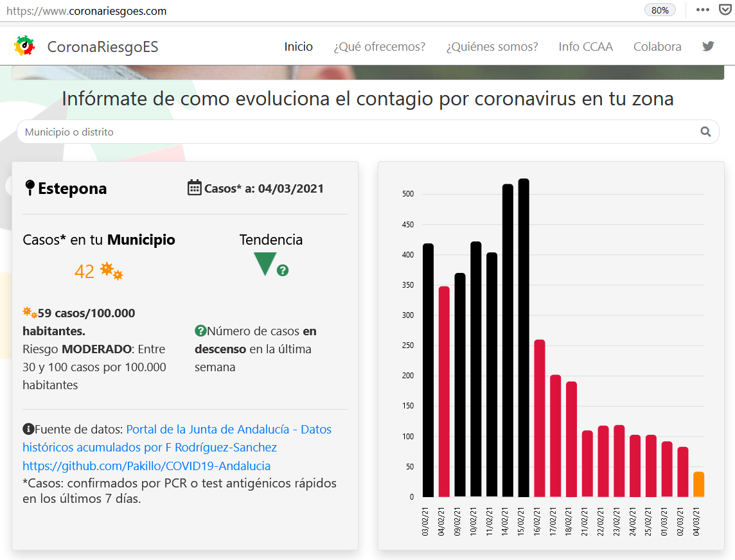This screenshot has height=560, width=735.
Task: Click the 'Casos* a: 04/03/2021' date text
Action: (264, 188)
